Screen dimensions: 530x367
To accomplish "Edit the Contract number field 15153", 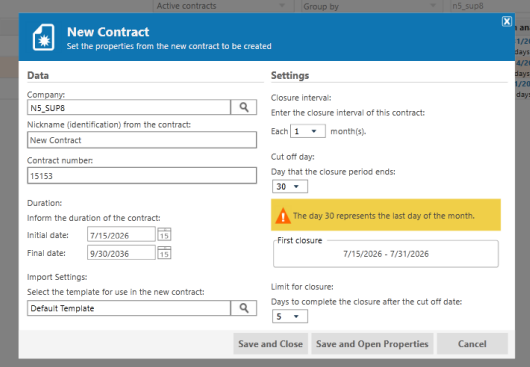I will tap(142, 176).
